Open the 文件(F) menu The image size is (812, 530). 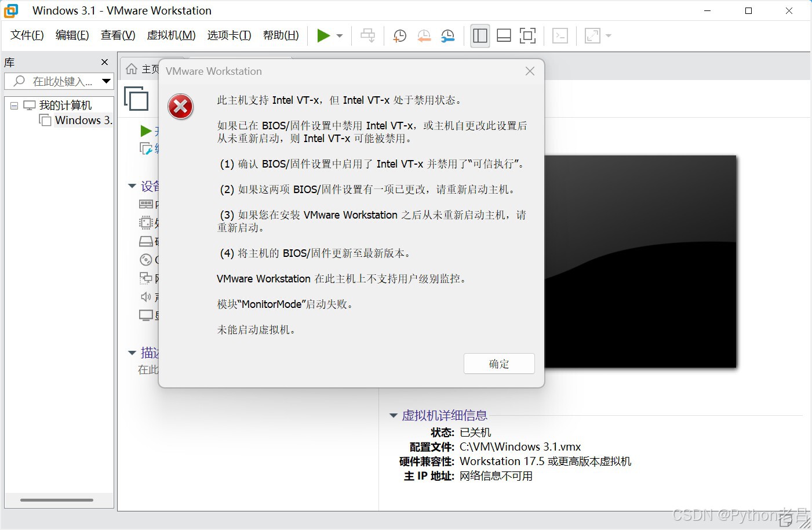(27, 35)
